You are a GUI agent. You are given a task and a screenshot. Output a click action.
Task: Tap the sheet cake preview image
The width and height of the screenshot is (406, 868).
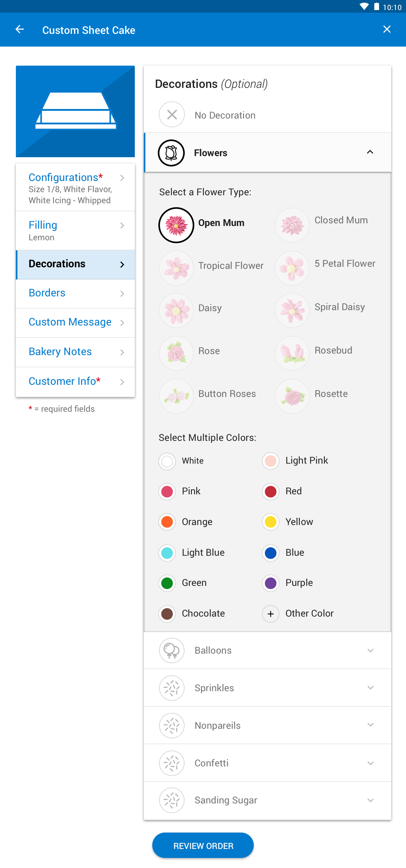point(75,111)
